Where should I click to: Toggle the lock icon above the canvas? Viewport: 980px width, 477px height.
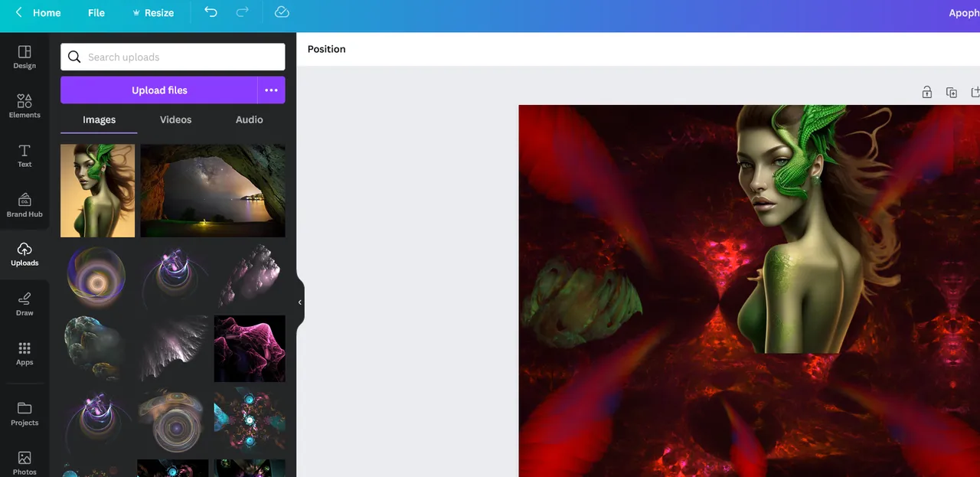click(x=926, y=93)
